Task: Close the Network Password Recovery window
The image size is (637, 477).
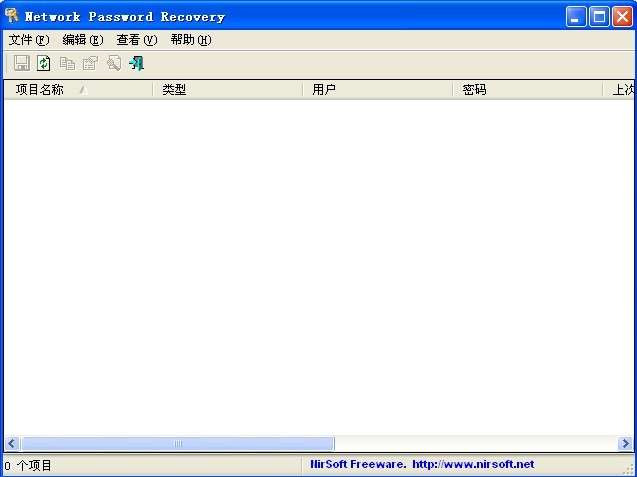Action: [x=622, y=17]
